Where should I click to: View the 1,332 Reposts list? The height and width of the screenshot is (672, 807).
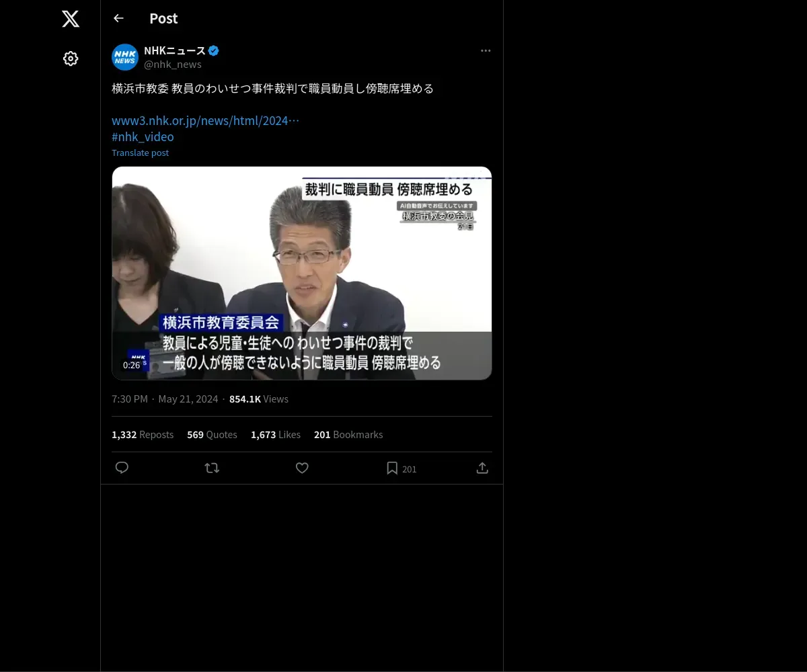(x=143, y=435)
